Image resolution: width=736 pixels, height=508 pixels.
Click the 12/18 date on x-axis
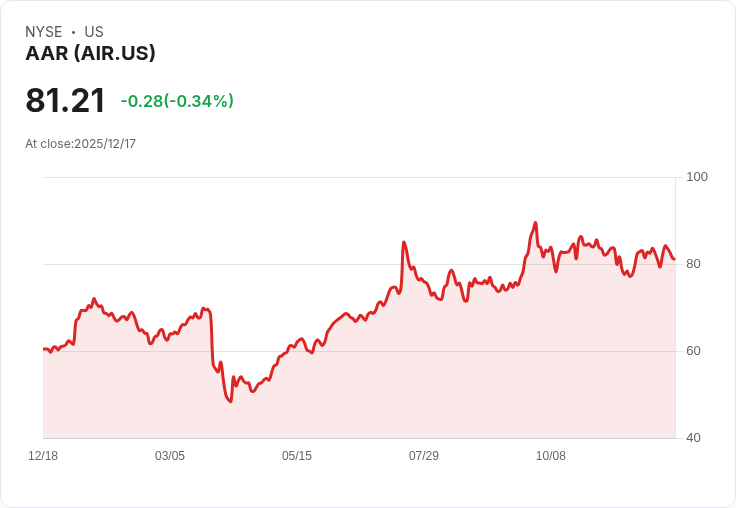[x=43, y=456]
